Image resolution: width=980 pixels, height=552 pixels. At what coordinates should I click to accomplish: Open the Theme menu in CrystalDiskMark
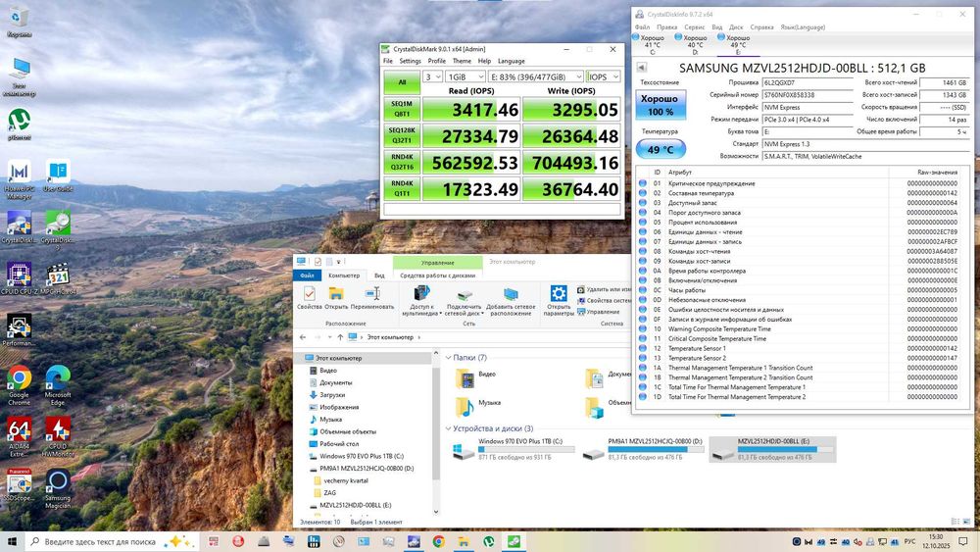(x=462, y=61)
